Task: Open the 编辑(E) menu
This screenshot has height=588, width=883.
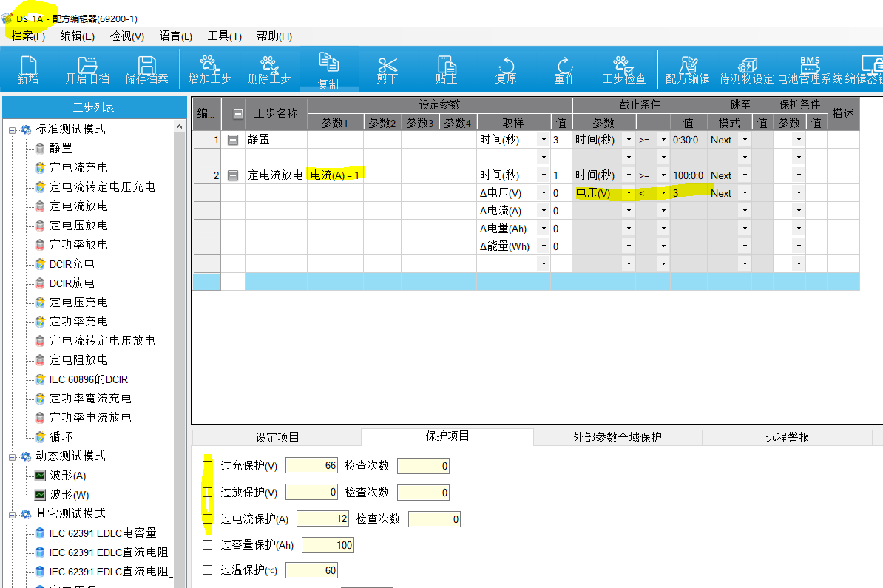Action: pos(77,36)
